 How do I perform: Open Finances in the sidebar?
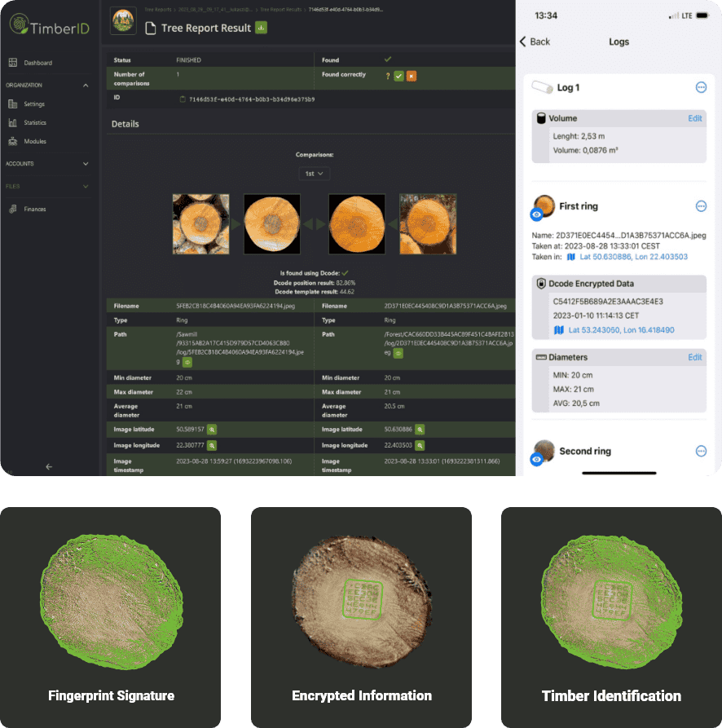coord(35,209)
